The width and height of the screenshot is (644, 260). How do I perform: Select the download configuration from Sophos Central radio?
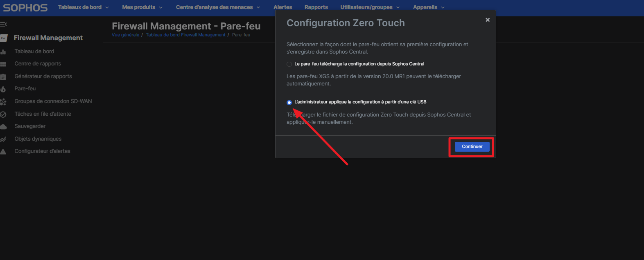[289, 64]
